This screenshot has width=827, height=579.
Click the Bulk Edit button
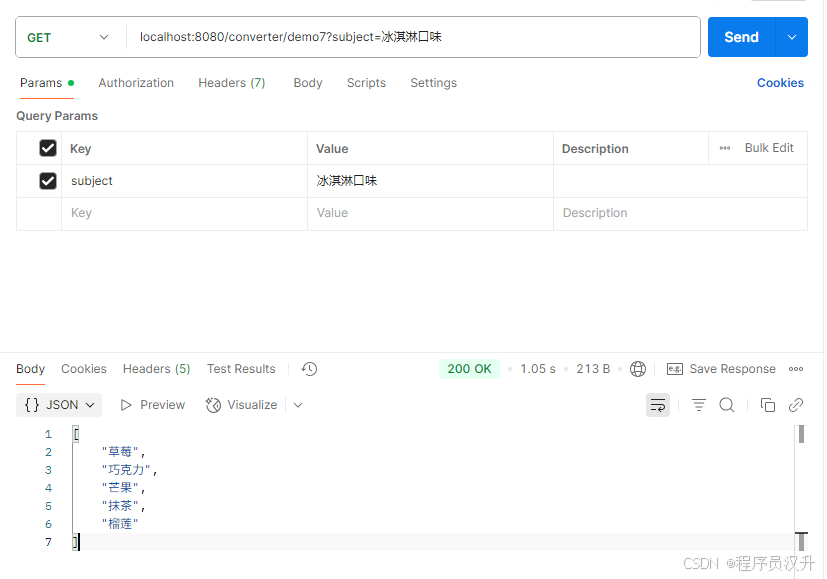[768, 148]
